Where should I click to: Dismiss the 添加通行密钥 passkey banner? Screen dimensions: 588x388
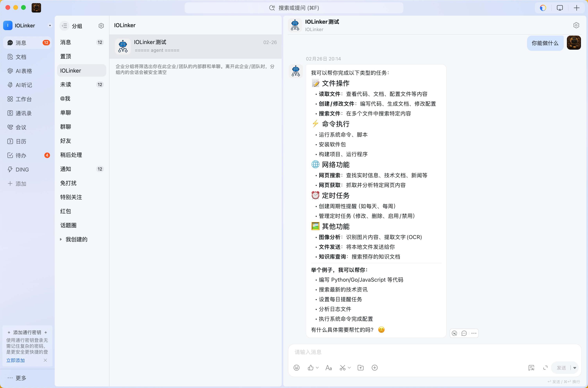pyautogui.click(x=45, y=360)
